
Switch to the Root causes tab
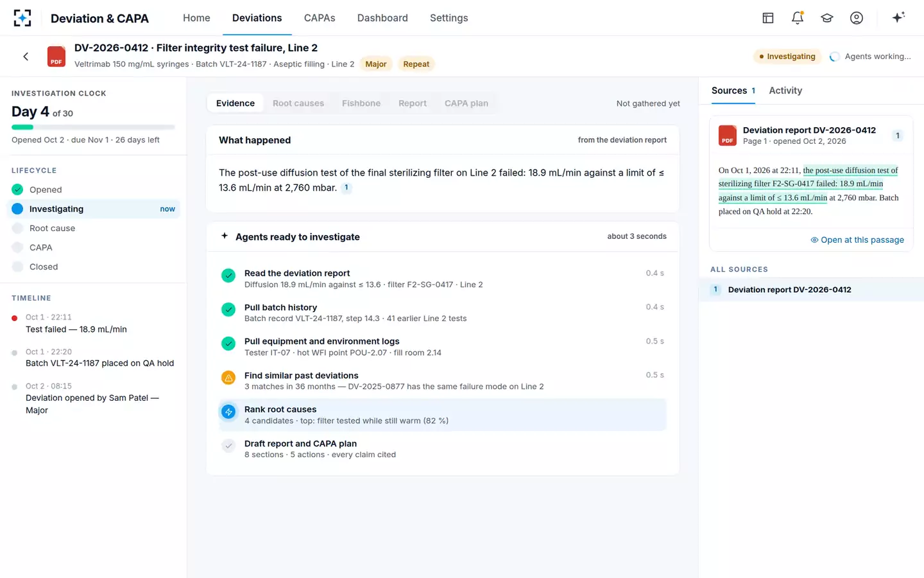[x=298, y=103]
